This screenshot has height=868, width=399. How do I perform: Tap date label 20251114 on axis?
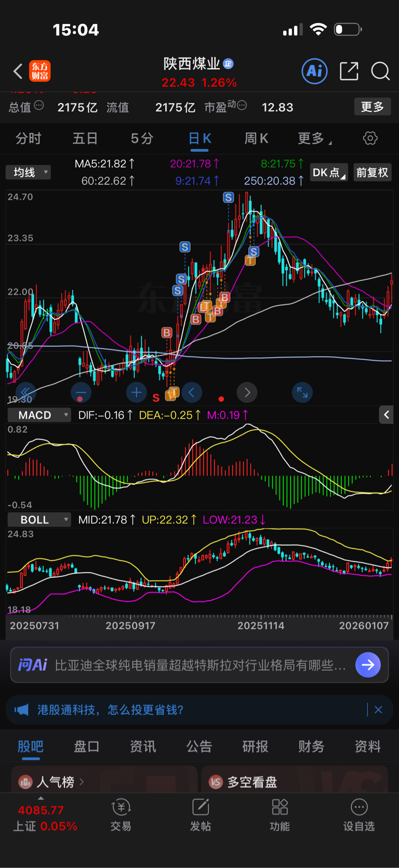click(261, 626)
